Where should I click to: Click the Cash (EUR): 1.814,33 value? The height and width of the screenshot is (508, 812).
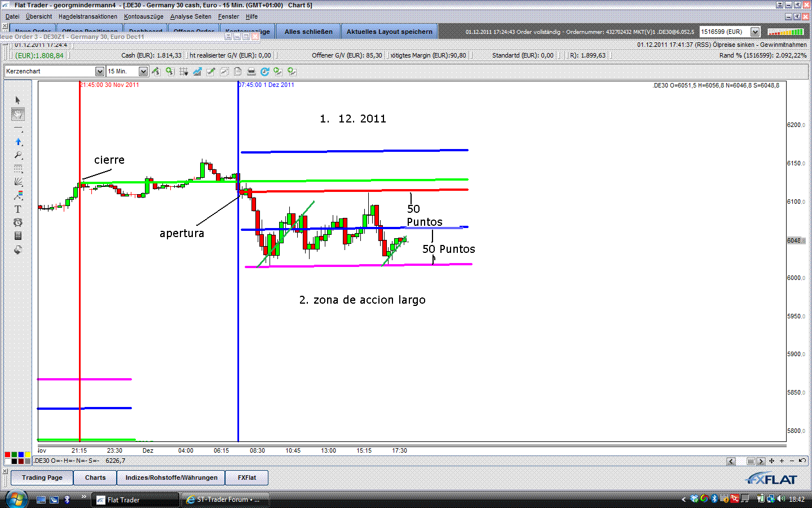tap(151, 55)
